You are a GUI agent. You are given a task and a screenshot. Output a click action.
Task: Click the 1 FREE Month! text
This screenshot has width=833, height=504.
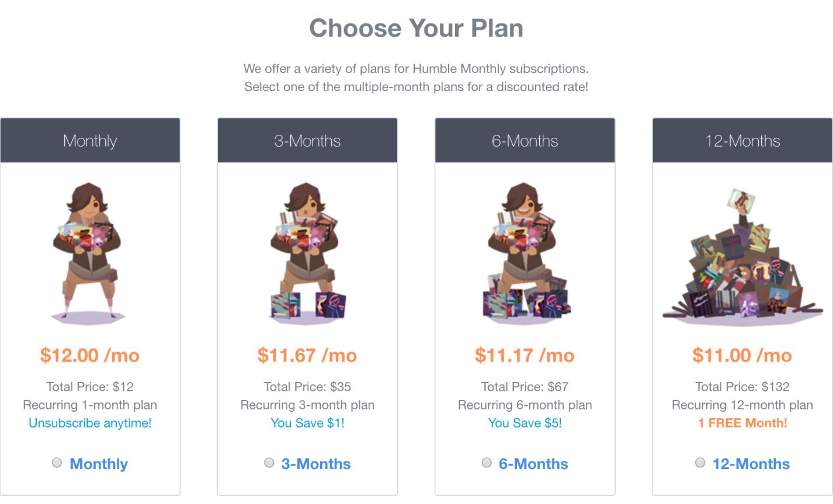[x=742, y=423]
